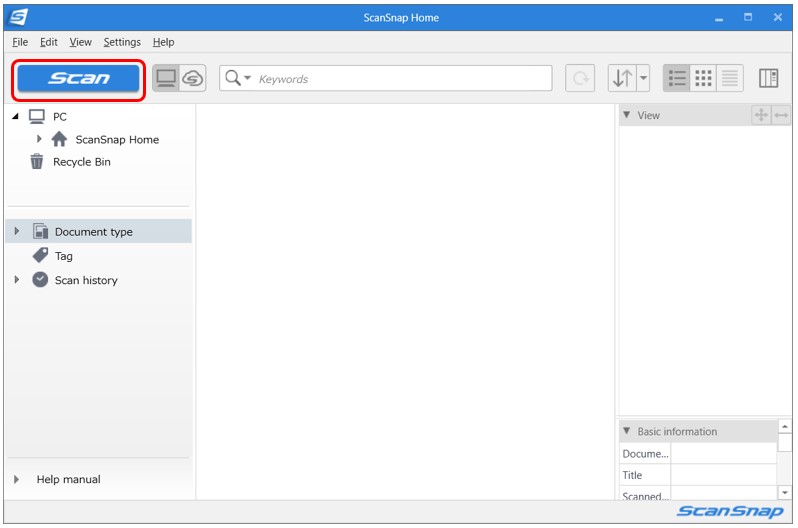Screen dimensions: 798x528
Task: Select Scan history in sidebar
Action: (x=86, y=280)
